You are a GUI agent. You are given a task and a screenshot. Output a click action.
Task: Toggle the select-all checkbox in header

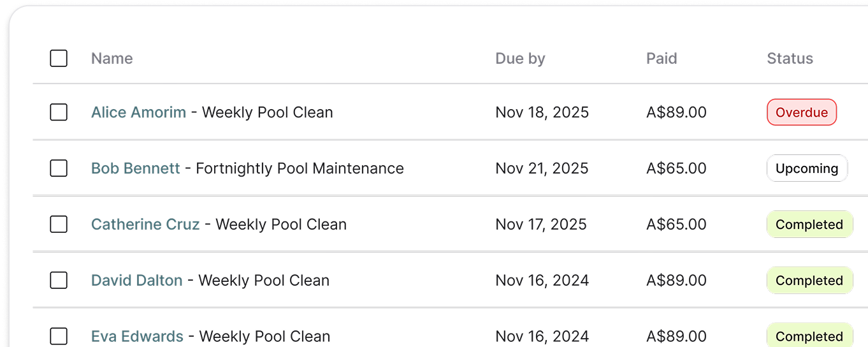coord(59,59)
